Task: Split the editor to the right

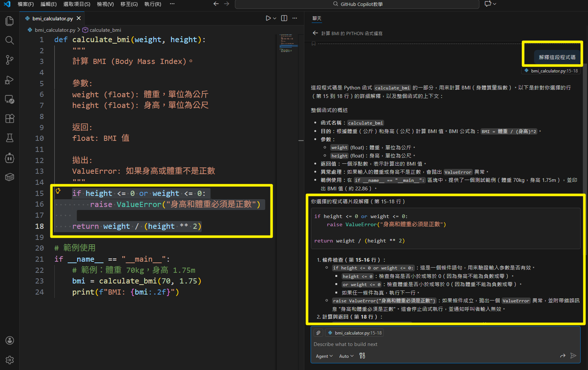Action: (x=284, y=18)
